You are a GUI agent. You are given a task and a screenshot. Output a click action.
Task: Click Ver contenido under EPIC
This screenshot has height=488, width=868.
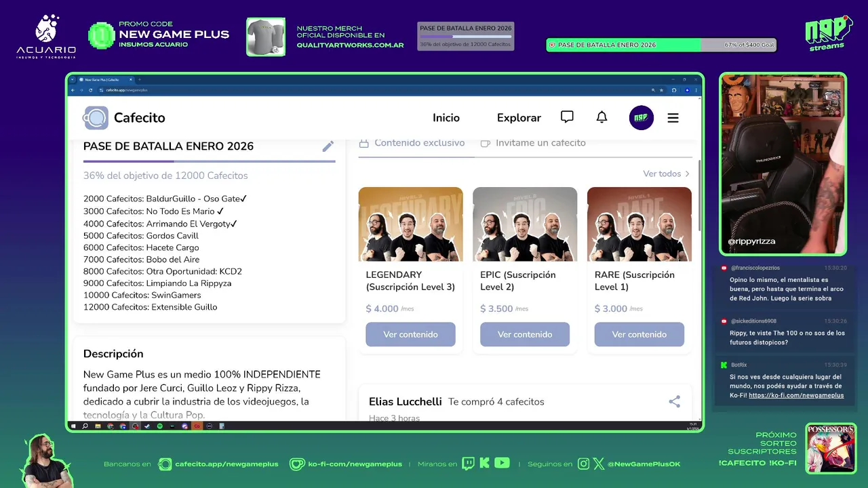[525, 334]
